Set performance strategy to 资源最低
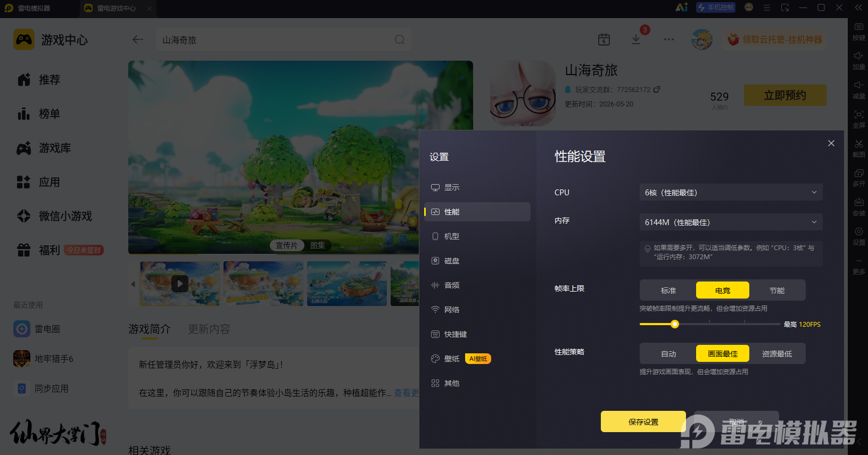The height and width of the screenshot is (455, 868). point(777,354)
